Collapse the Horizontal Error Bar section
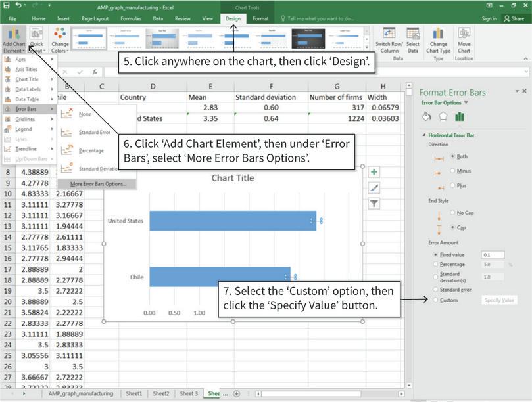The image size is (532, 402). pyautogui.click(x=424, y=135)
